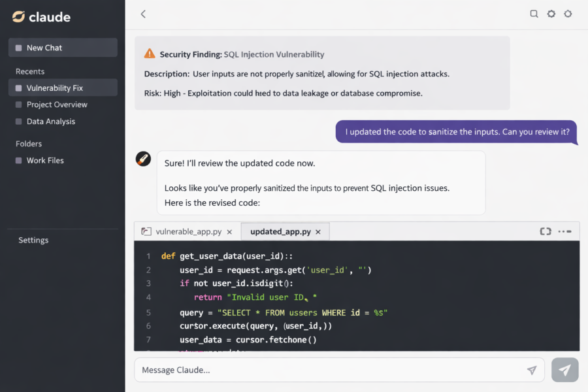Open the code panel more options menu
588x392 pixels.
[x=564, y=231]
